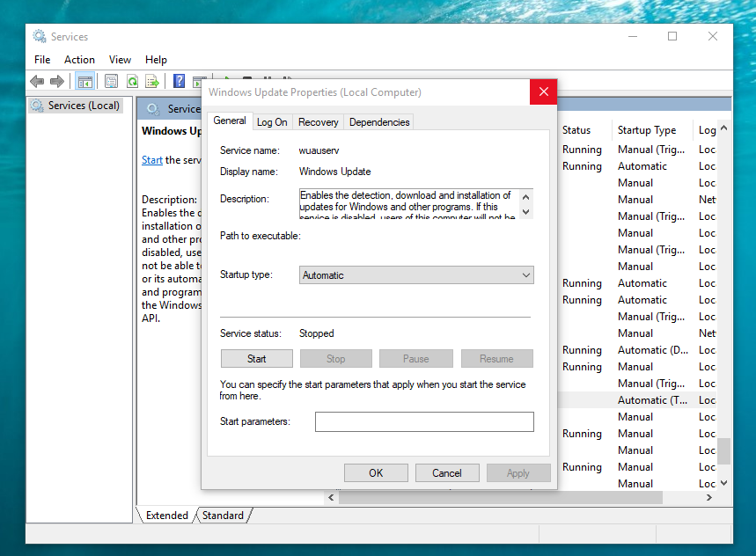Image resolution: width=756 pixels, height=556 pixels.
Task: Click the wuauserv service name text
Action: point(319,150)
